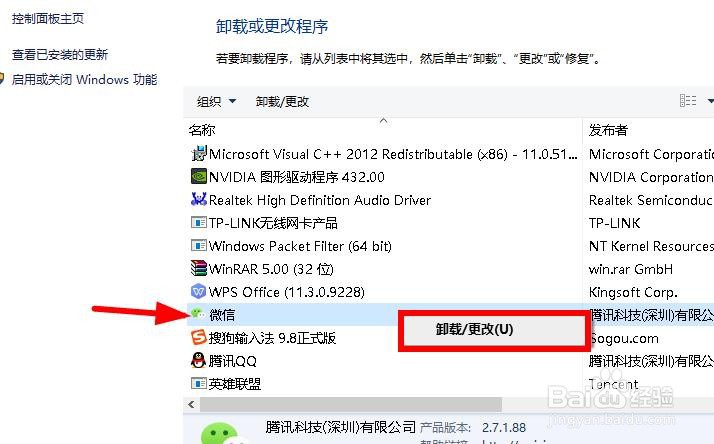Screen dimensions: 714x444
Task: Open 启用或关闭 Windows 功能 link
Action: 84,80
